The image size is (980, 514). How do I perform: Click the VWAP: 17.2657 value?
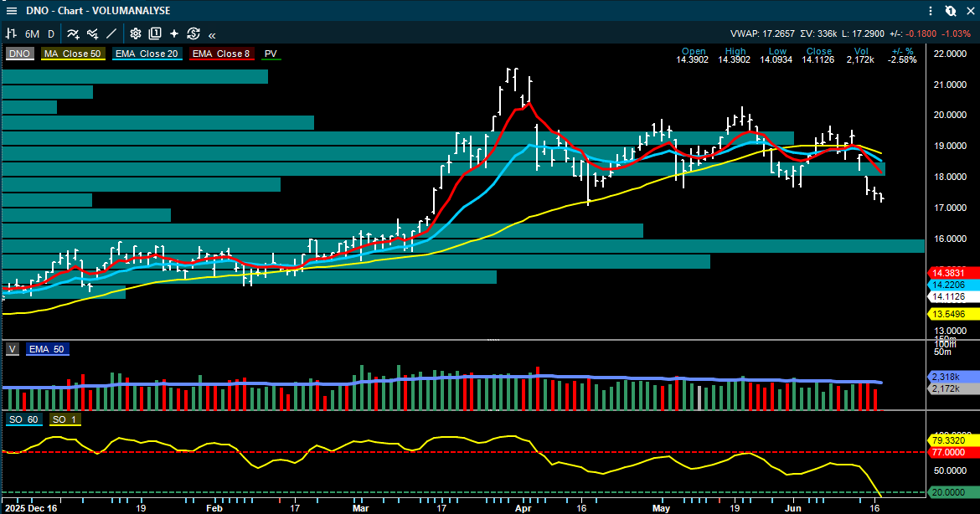762,33
